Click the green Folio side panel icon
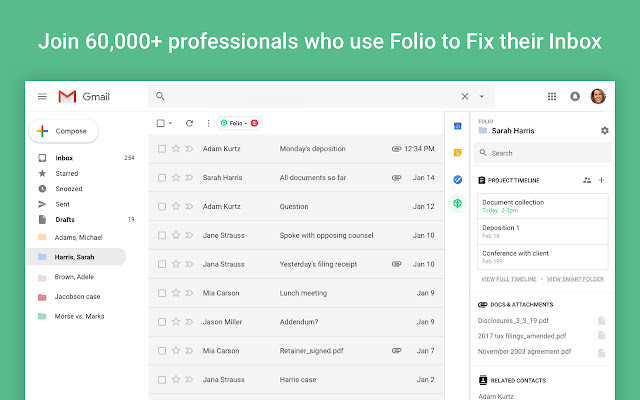Screen dimensions: 640x400 457,204
